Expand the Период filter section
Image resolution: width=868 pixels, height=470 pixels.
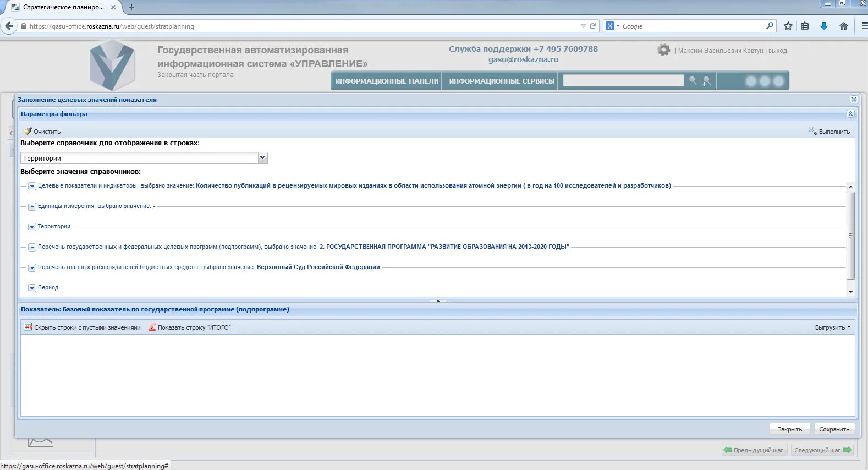tap(32, 288)
